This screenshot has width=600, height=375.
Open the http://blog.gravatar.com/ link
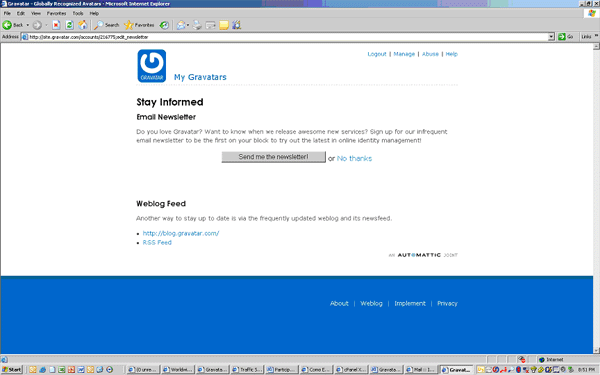[x=181, y=233]
